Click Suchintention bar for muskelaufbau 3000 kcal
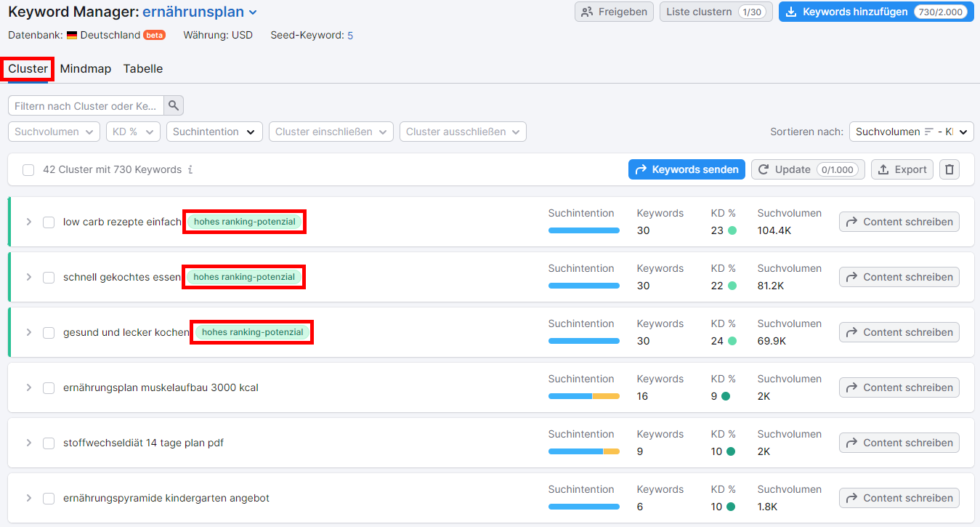The image size is (980, 527). 584,396
